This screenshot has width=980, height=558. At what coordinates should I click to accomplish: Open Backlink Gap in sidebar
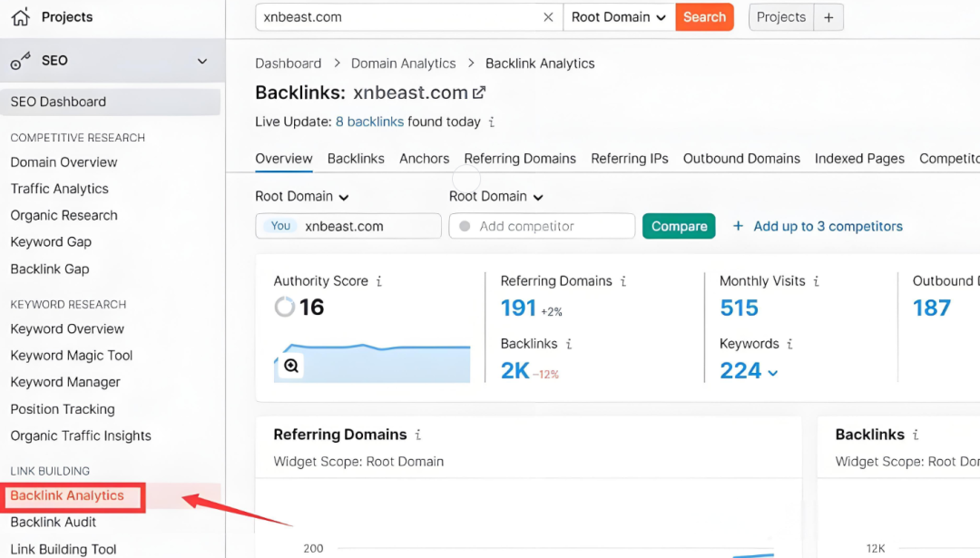pos(49,269)
